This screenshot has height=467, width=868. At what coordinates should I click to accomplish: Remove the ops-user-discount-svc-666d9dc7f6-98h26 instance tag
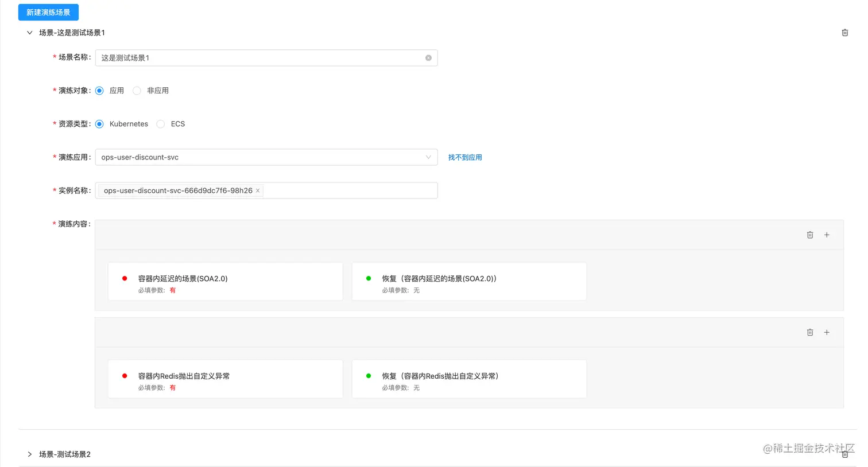click(258, 190)
